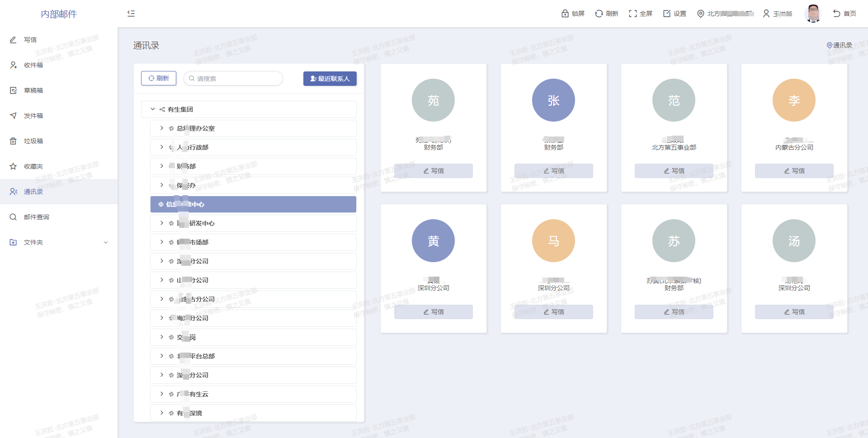The image size is (868, 438).
Task: Expand the 总经理办公室 node
Action: click(x=161, y=128)
